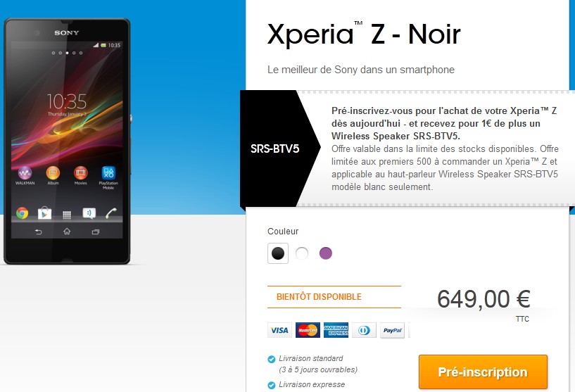Pick the purple color swatch
The image size is (575, 392).
[326, 253]
